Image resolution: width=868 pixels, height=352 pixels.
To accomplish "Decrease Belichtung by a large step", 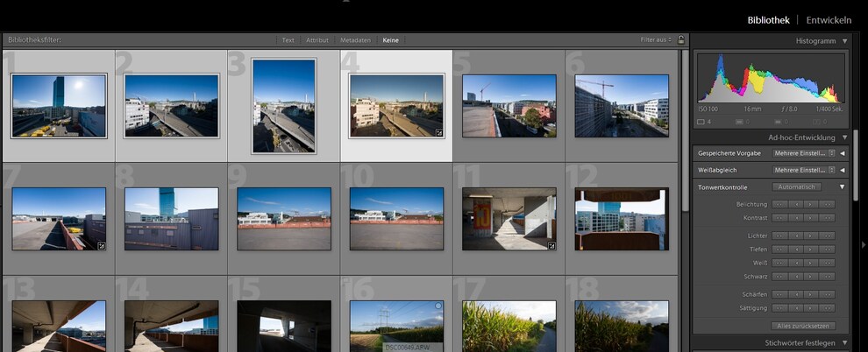I will (780, 205).
